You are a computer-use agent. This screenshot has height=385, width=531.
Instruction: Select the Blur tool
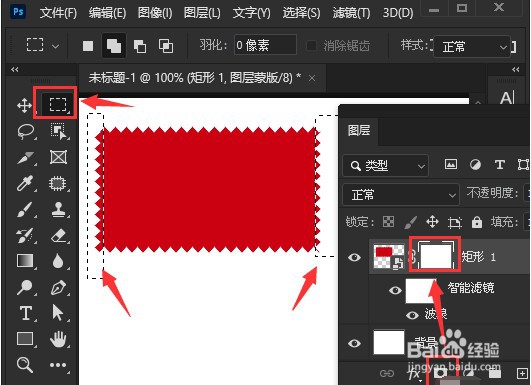[58, 261]
